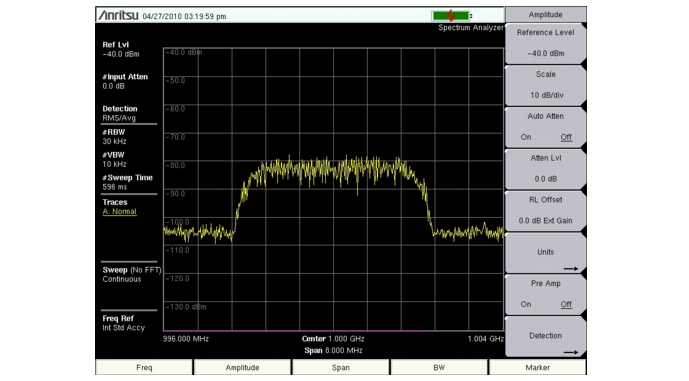689x381 pixels.
Task: Turn Pre Amp On
Action: coord(526,304)
